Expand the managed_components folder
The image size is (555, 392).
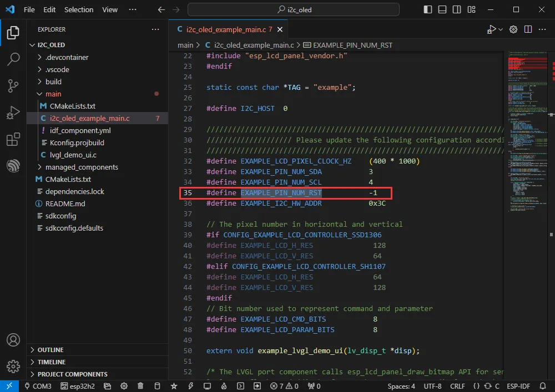tap(82, 167)
